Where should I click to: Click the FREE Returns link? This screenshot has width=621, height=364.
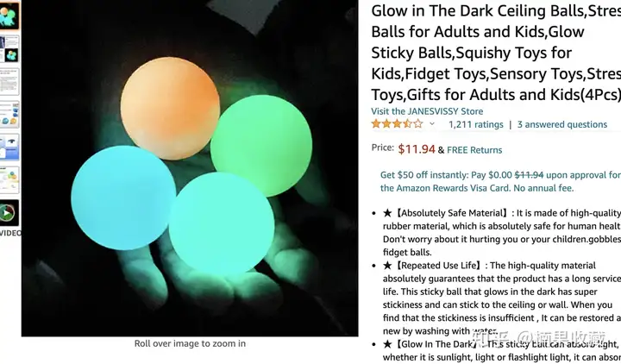pyautogui.click(x=474, y=150)
